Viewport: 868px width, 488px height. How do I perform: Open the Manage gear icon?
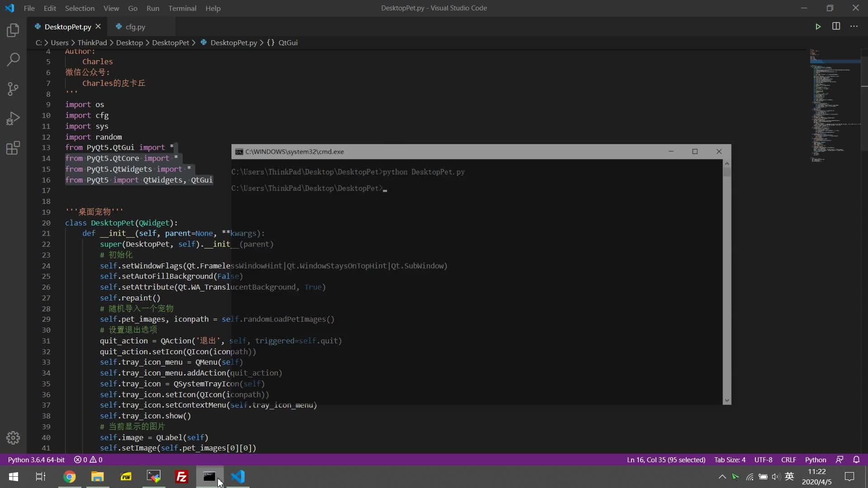click(x=13, y=437)
